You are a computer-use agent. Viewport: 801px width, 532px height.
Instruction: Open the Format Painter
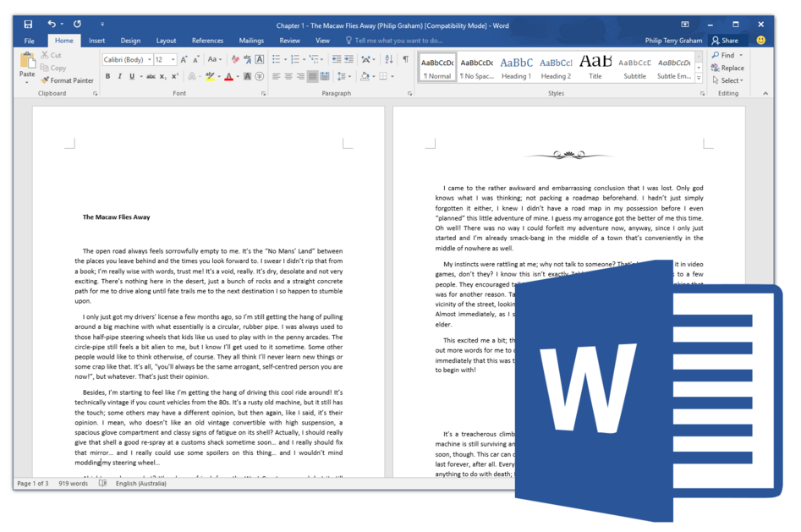(x=66, y=80)
